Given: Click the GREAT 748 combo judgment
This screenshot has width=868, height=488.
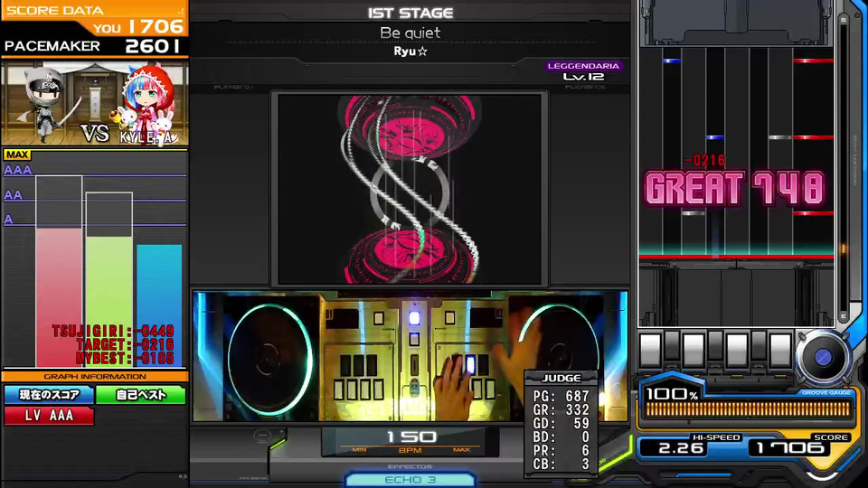Looking at the screenshot, I should [734, 188].
